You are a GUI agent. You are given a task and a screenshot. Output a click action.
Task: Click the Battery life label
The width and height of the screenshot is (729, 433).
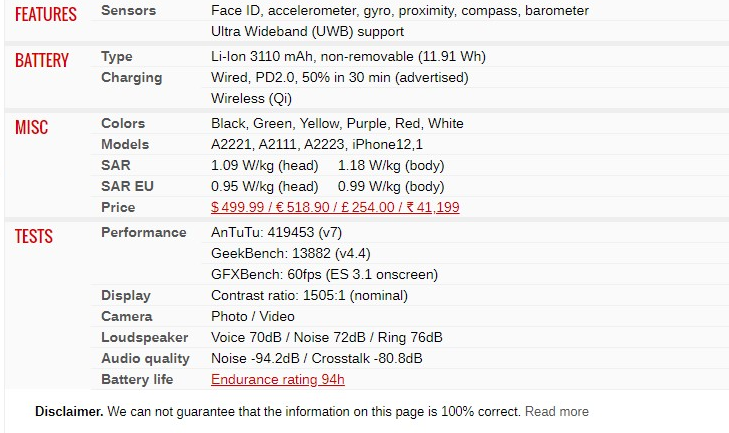coord(137,380)
